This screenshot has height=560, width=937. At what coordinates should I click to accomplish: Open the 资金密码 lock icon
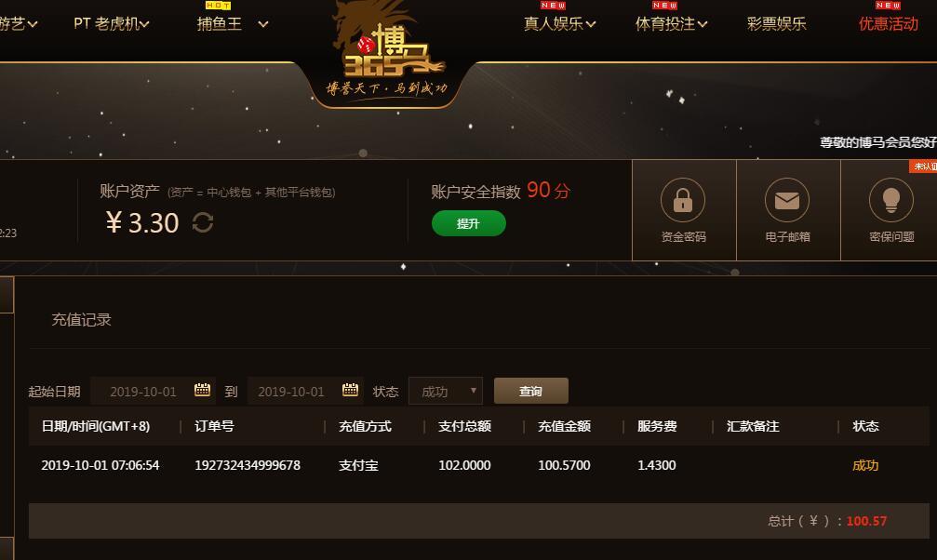click(x=683, y=200)
